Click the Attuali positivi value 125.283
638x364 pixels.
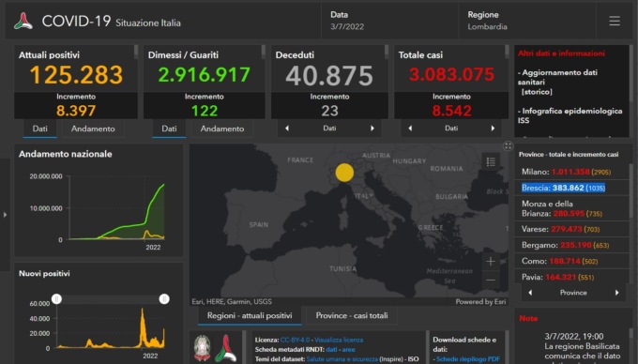(76, 75)
